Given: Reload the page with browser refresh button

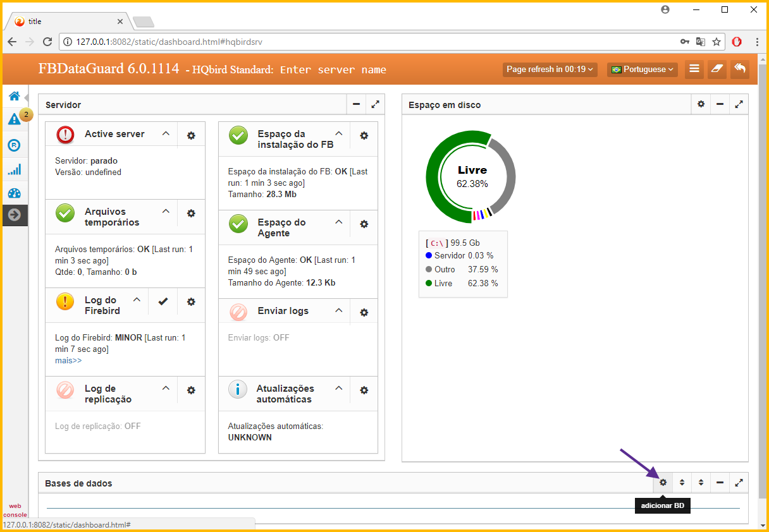Looking at the screenshot, I should coord(47,42).
